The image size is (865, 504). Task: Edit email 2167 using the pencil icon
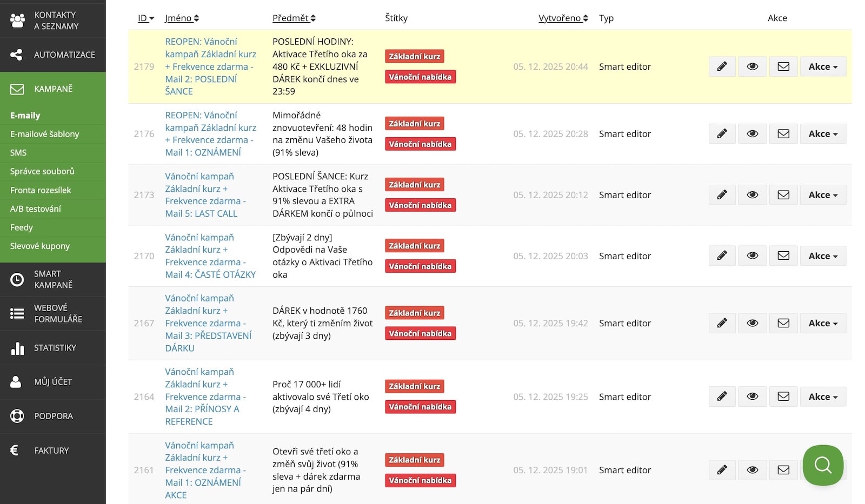(722, 323)
